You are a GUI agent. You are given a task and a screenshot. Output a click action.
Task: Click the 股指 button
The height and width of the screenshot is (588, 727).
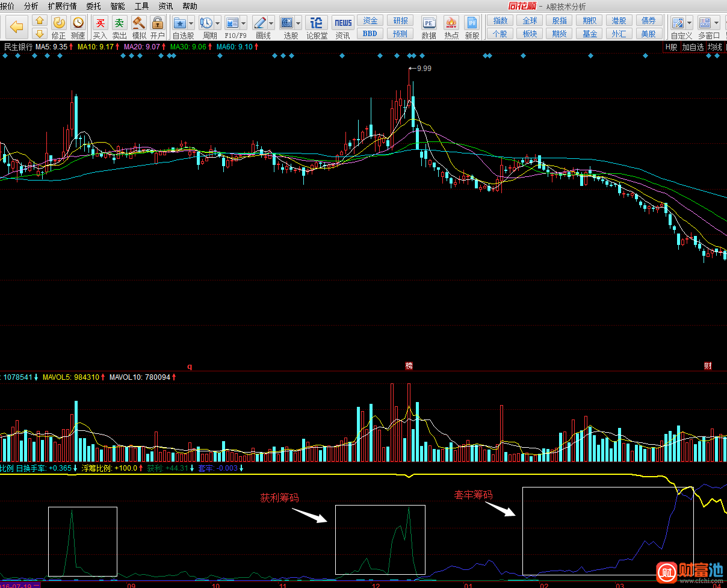pyautogui.click(x=559, y=20)
